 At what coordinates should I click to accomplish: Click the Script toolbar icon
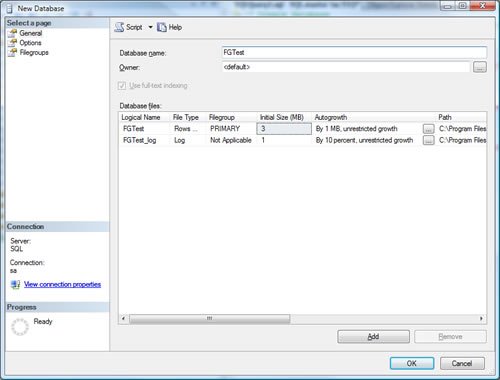[119, 27]
